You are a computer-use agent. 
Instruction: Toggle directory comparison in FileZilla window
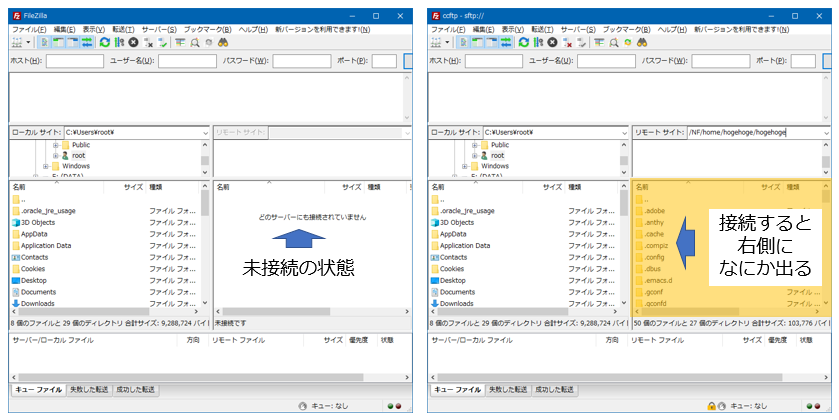194,42
